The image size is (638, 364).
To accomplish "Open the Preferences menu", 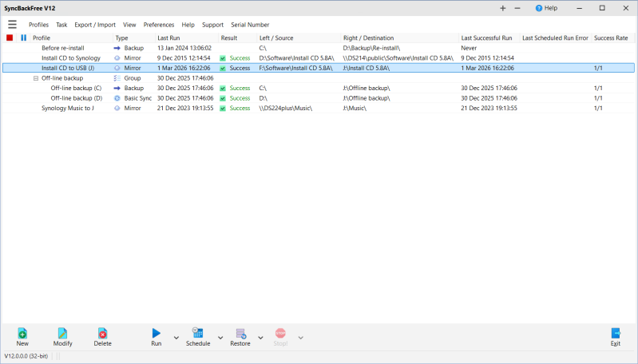I will click(159, 25).
